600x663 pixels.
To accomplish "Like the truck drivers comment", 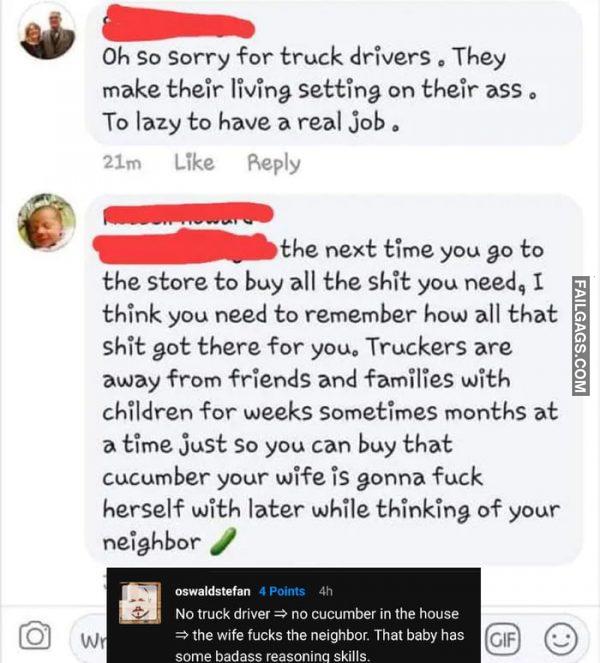I will 195,163.
